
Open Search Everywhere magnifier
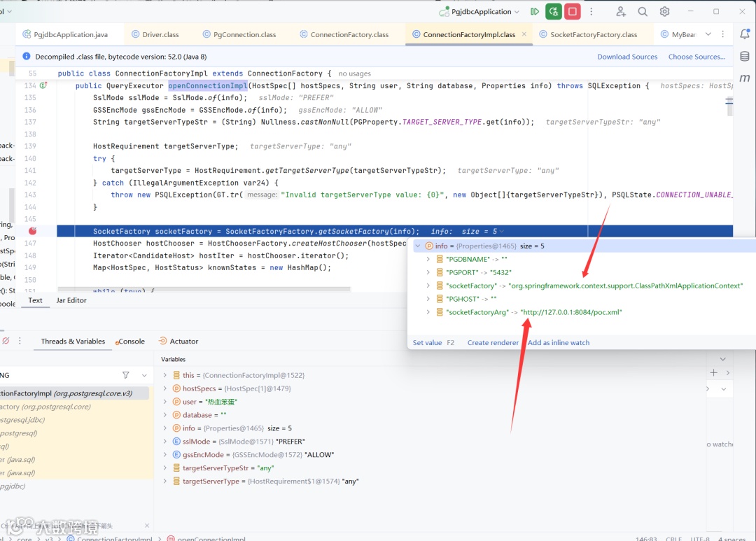pyautogui.click(x=642, y=12)
